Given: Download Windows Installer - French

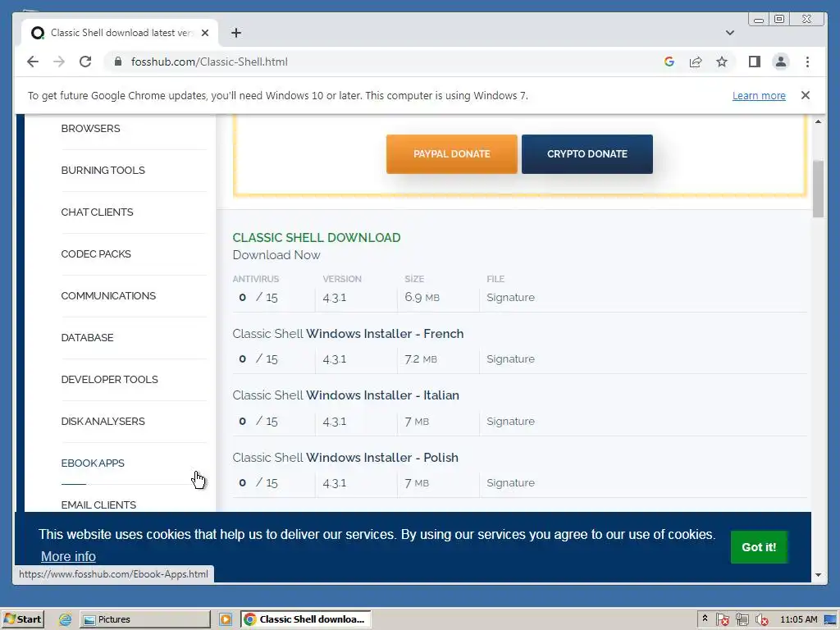Looking at the screenshot, I should 348,334.
